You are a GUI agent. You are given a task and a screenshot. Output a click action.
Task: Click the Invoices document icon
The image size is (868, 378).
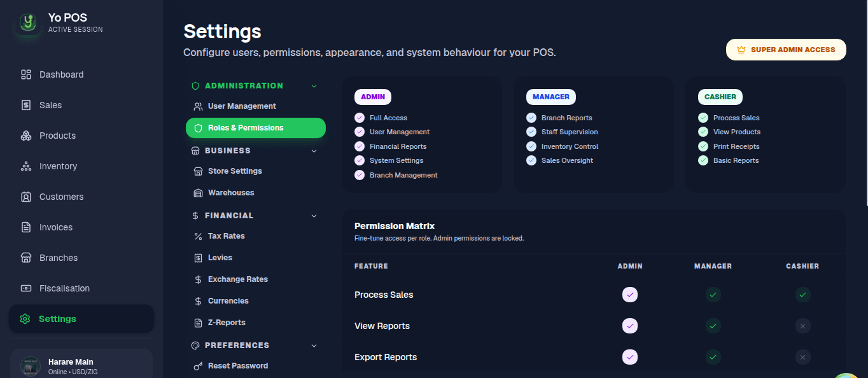(26, 227)
